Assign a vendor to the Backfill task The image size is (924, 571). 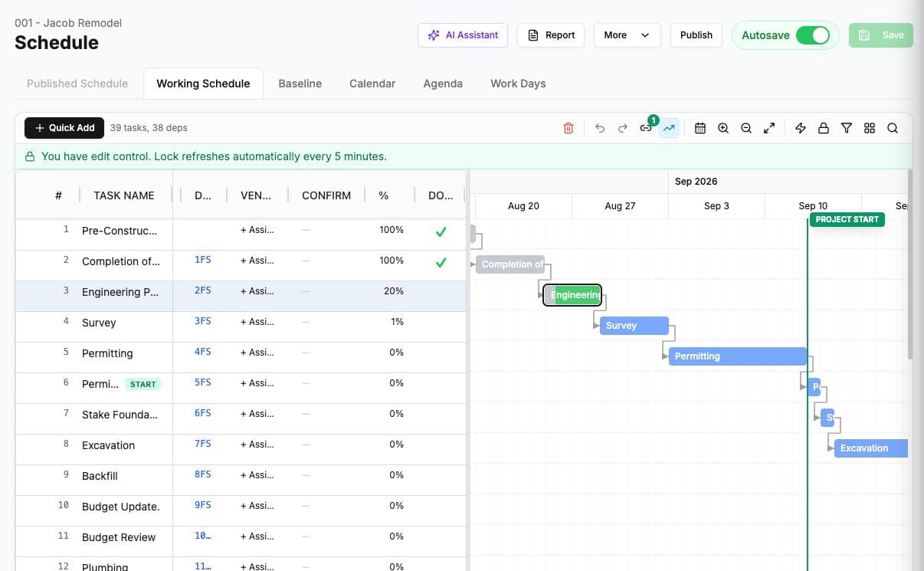[x=257, y=475]
